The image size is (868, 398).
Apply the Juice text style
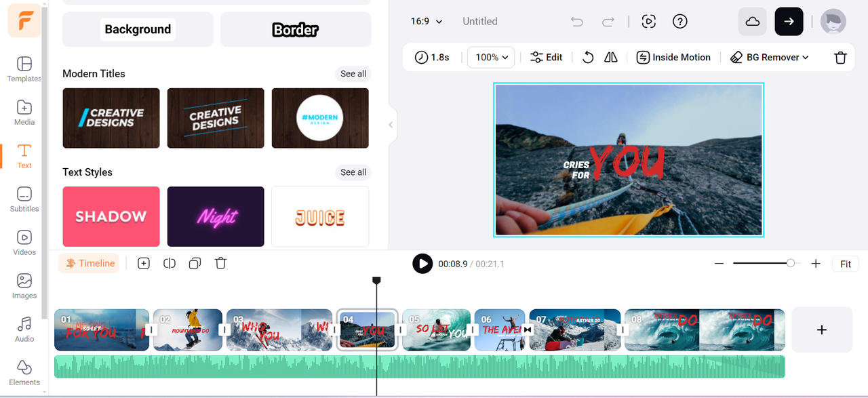tap(320, 216)
